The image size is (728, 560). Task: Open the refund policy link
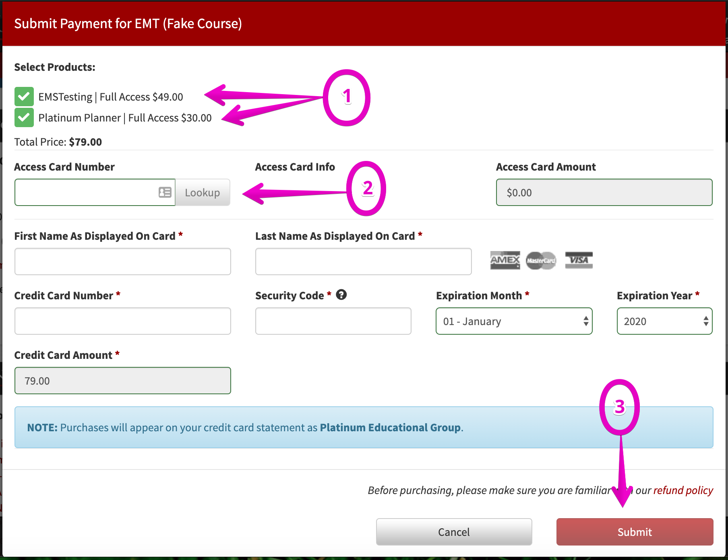(x=683, y=490)
